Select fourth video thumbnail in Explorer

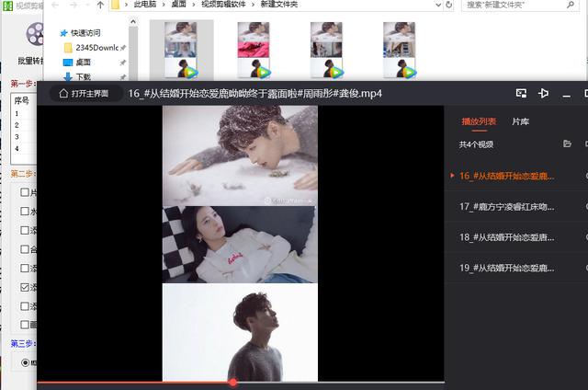[399, 50]
